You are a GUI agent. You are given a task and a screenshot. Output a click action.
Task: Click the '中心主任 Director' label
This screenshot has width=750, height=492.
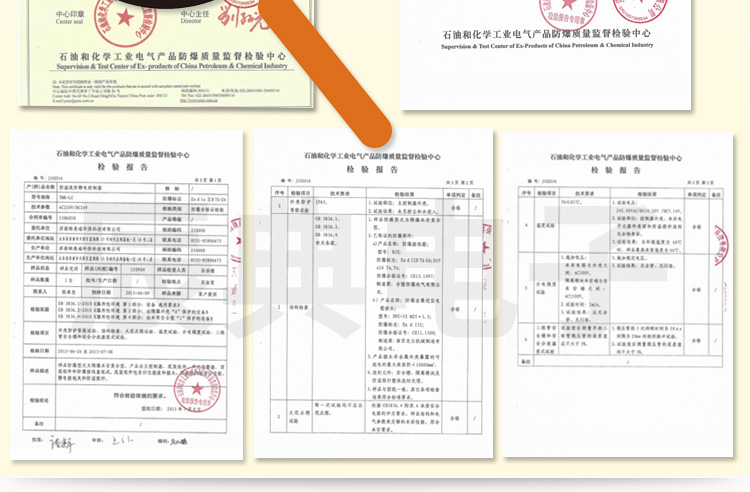point(195,17)
